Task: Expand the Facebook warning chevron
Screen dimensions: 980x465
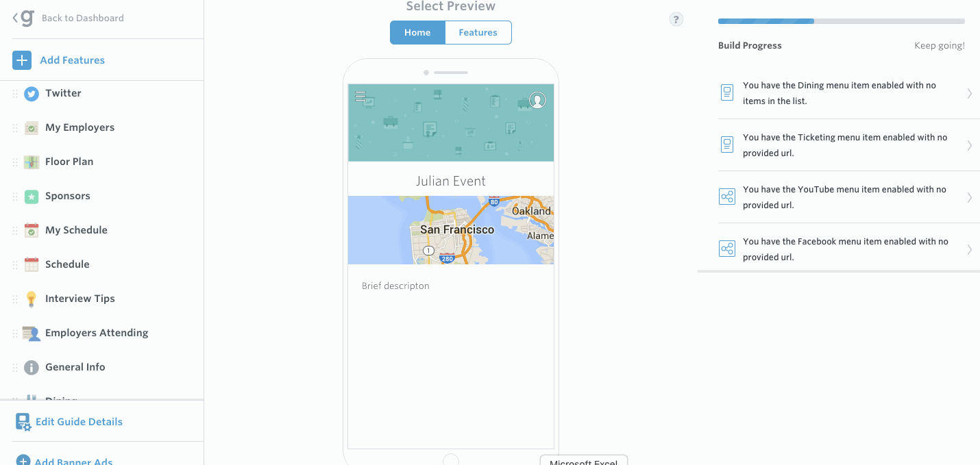Action: (969, 249)
